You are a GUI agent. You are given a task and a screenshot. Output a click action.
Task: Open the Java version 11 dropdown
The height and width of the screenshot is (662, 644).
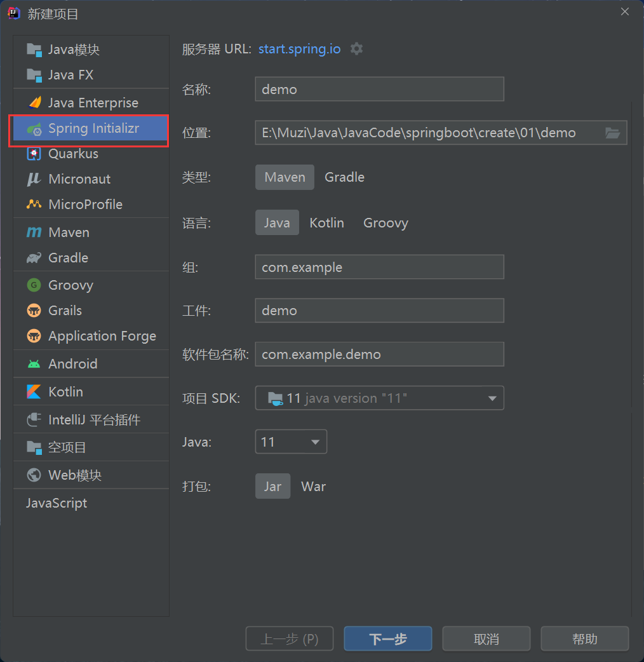(x=291, y=442)
